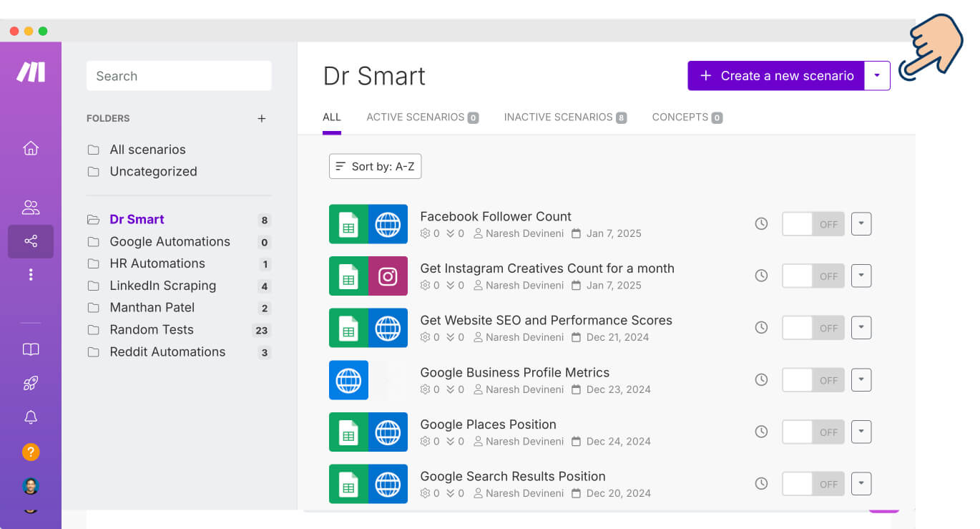Activate Google Business Profile Metrics switch
Screen dimensions: 980x529
pyautogui.click(x=813, y=380)
